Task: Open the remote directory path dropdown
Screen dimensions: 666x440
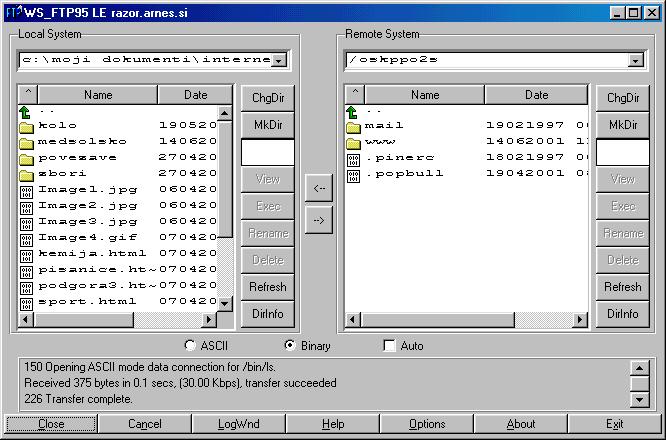Action: click(x=635, y=60)
